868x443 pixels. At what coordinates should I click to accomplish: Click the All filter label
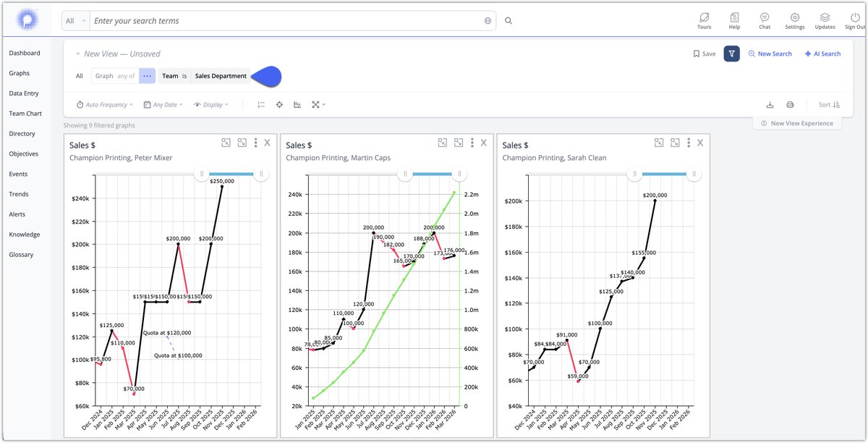pos(80,76)
